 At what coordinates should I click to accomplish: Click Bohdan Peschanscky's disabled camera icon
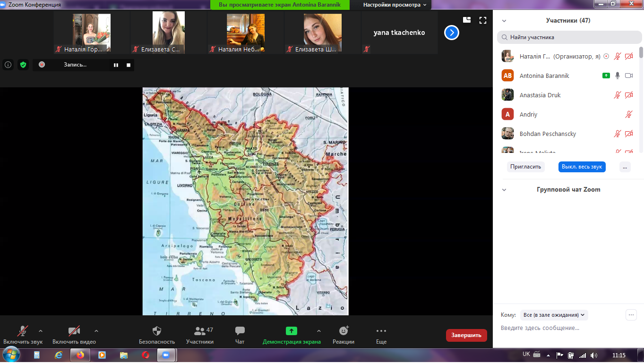tap(629, 134)
